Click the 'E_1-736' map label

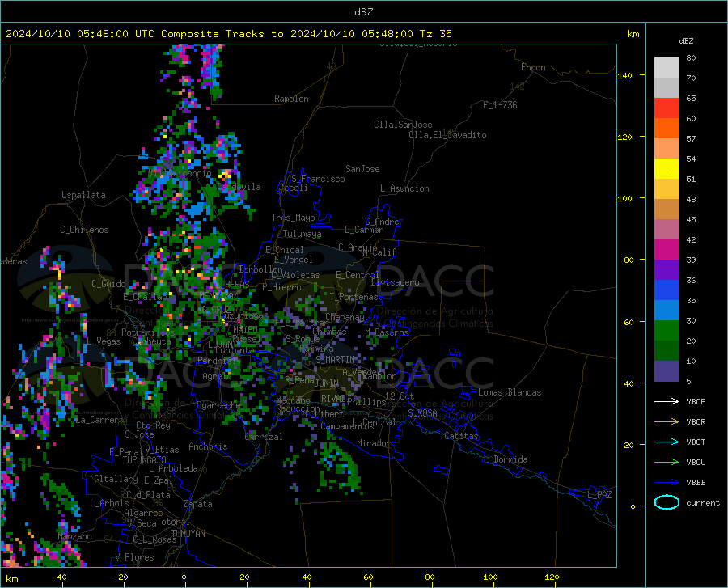[x=500, y=105]
